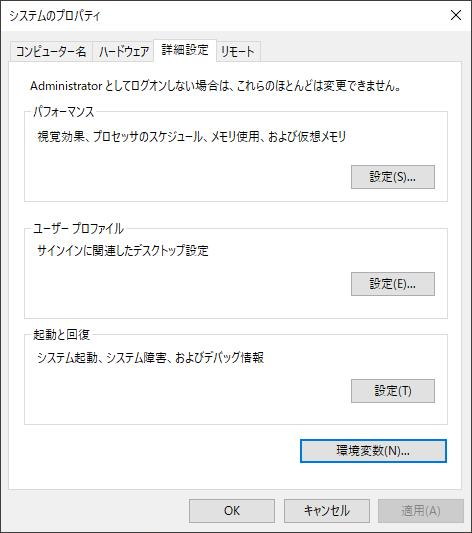Click the サインインに関連した description text
Viewport: 472px width, 533px height.
[123, 251]
